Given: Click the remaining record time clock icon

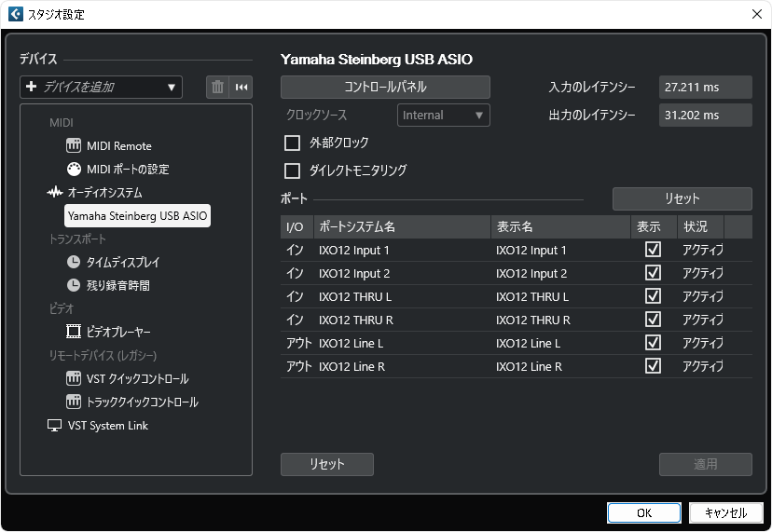Looking at the screenshot, I should [x=74, y=285].
